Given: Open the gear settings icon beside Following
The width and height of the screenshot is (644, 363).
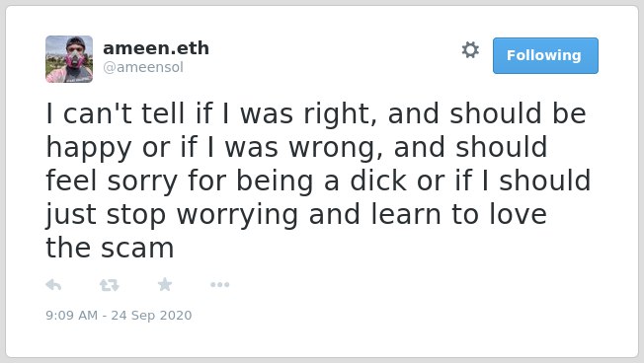Looking at the screenshot, I should (470, 50).
